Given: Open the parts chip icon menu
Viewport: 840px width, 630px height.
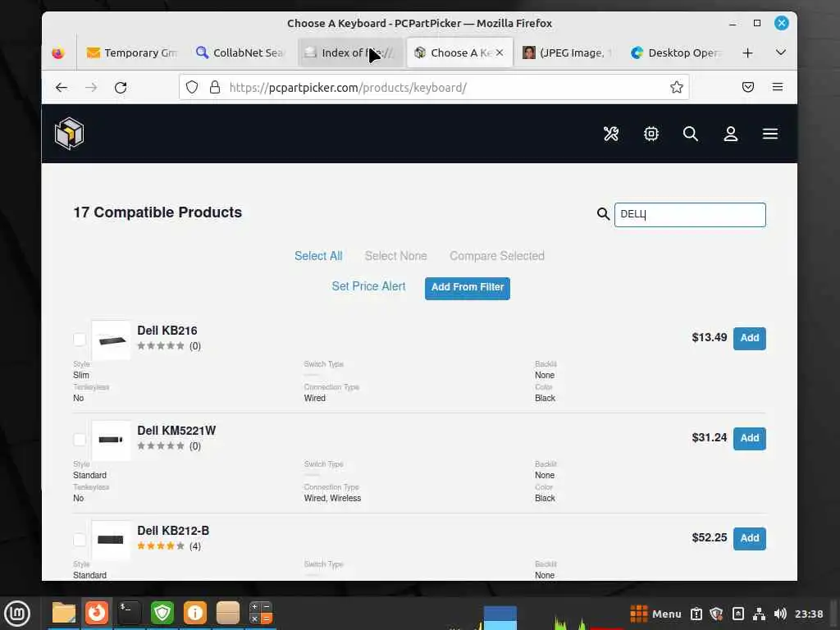Looking at the screenshot, I should 651,134.
